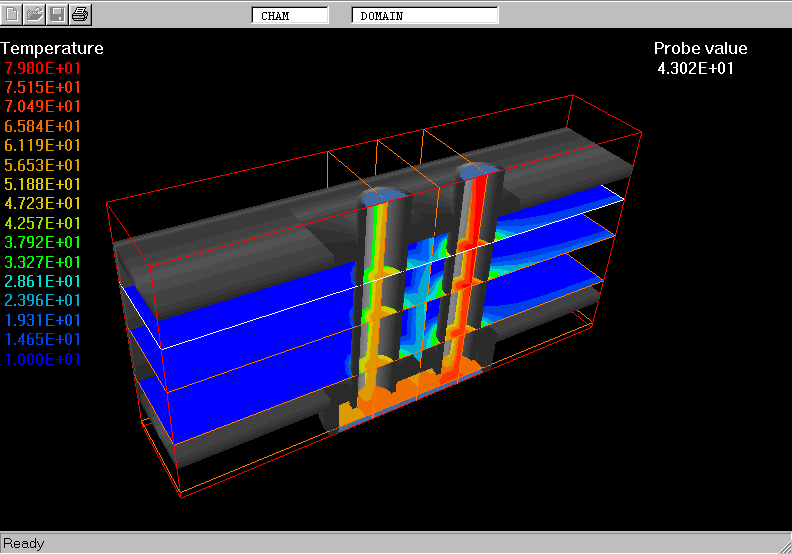
Task: Click the 3.327E+01 green legend entry
Action: click(x=43, y=262)
